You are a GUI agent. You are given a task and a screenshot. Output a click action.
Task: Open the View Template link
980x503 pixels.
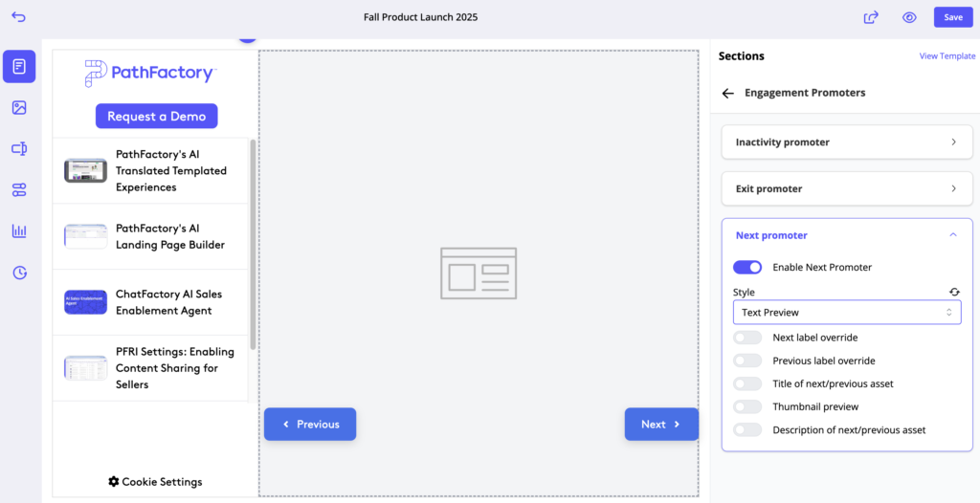click(947, 56)
